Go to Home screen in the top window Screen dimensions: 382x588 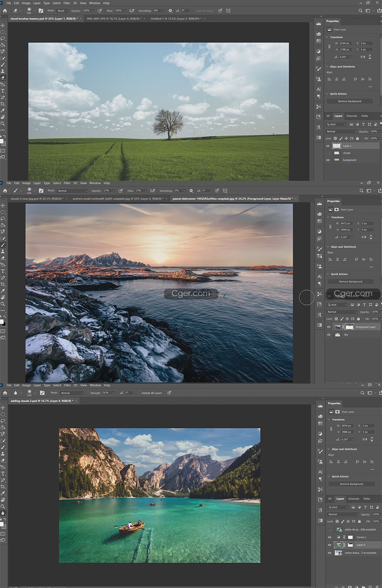(x=5, y=10)
